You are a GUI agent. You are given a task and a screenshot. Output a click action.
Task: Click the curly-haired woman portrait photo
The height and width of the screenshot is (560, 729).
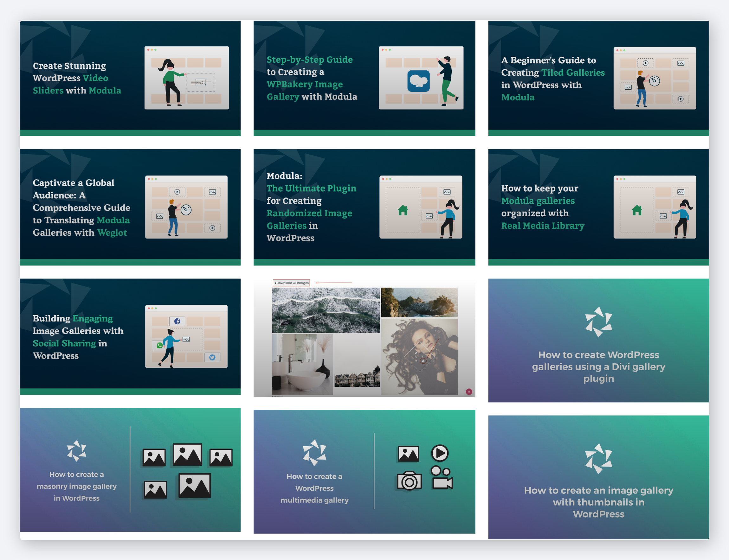click(x=419, y=357)
